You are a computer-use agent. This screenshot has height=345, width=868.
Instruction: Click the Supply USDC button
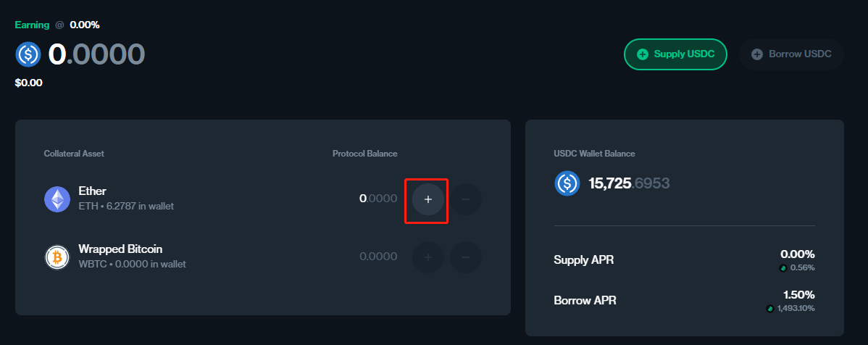[675, 54]
